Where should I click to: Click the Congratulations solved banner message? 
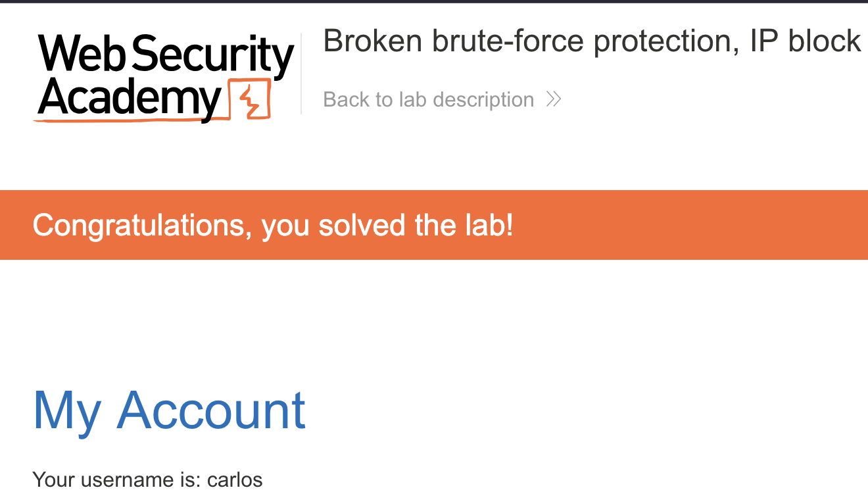(273, 226)
